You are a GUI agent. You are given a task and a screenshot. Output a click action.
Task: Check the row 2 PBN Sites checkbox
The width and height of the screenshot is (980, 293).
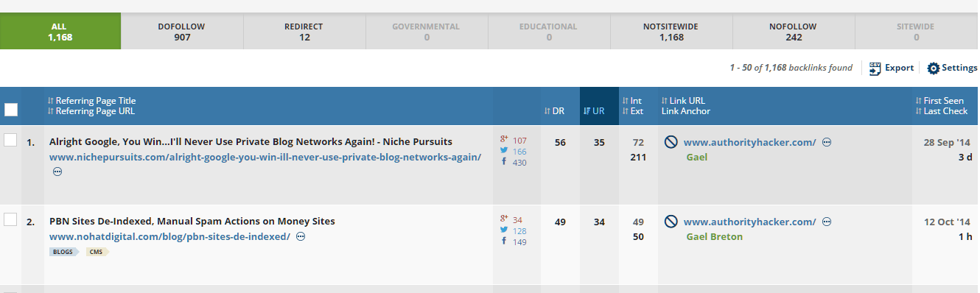pos(10,219)
